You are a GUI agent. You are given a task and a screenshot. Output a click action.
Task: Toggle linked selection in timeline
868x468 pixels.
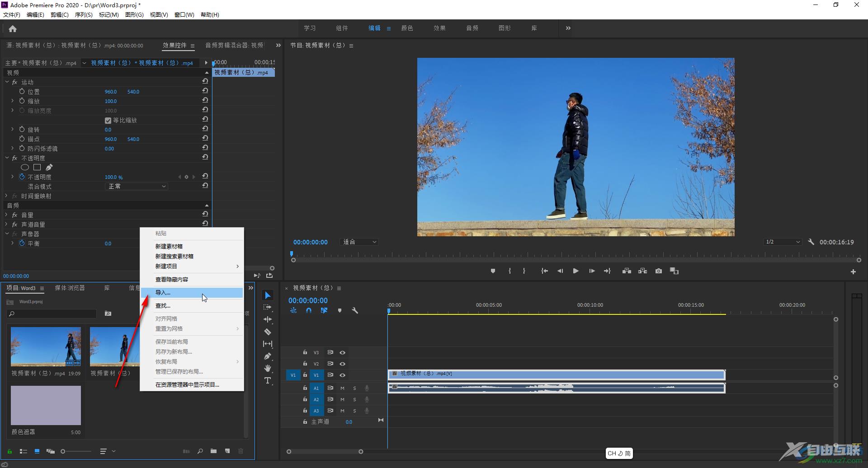(324, 310)
